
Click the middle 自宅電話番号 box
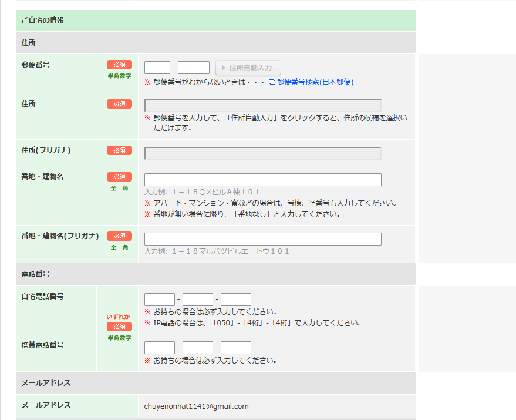pyautogui.click(x=197, y=300)
